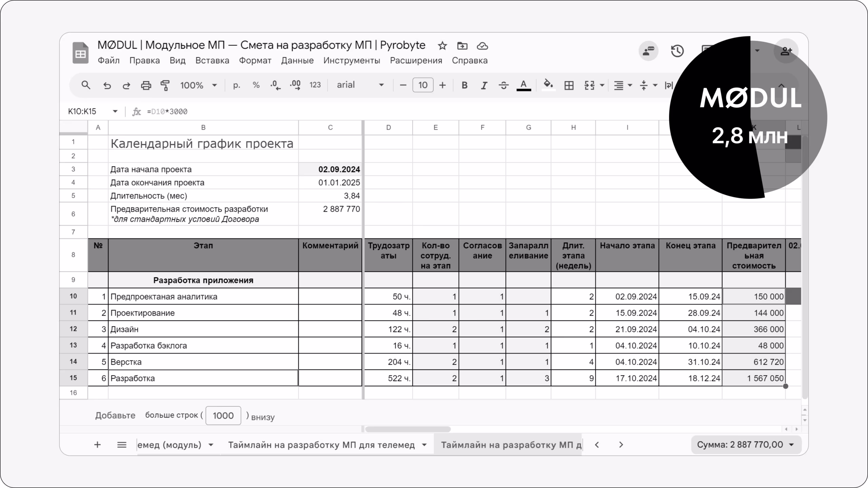The image size is (868, 488).
Task: Select cell with Предпроектаная аналитика
Action: (203, 297)
